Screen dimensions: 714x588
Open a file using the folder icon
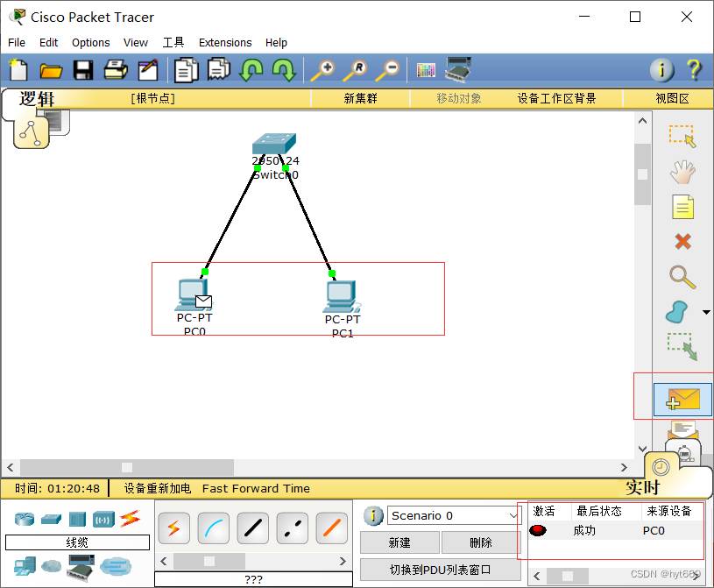[x=51, y=71]
